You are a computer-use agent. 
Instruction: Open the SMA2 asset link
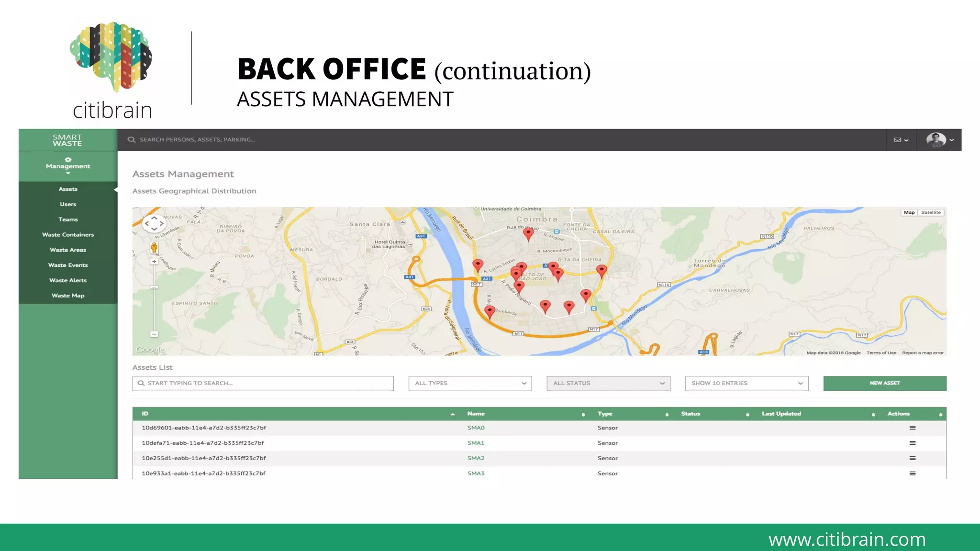click(x=476, y=458)
